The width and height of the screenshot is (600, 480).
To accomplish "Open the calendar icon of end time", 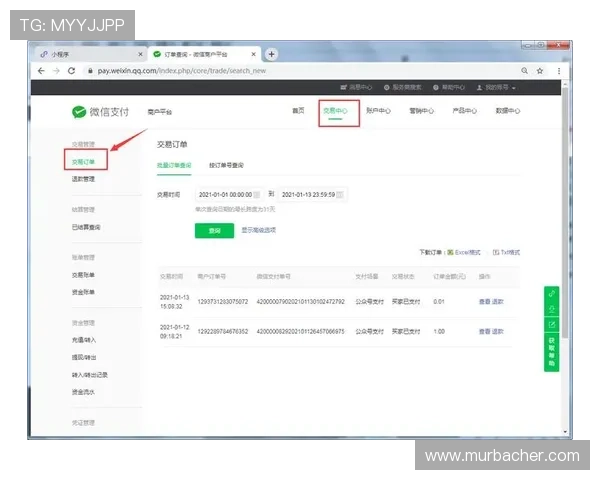I will pyautogui.click(x=340, y=194).
